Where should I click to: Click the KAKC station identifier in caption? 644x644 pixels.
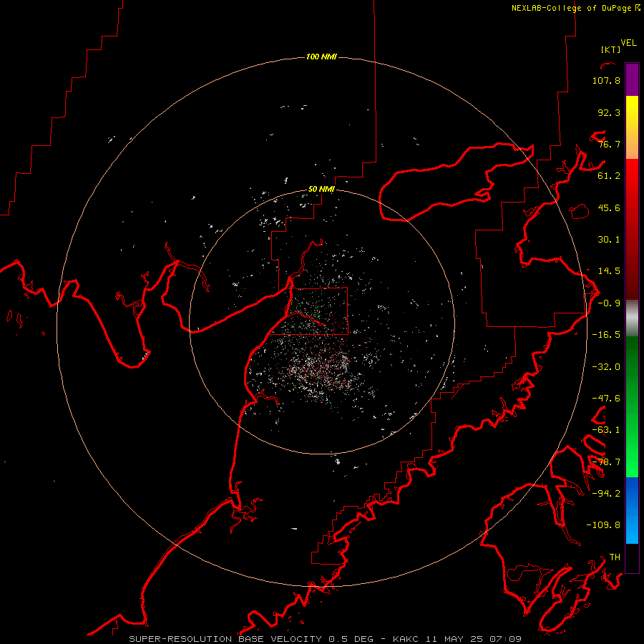tap(406, 639)
